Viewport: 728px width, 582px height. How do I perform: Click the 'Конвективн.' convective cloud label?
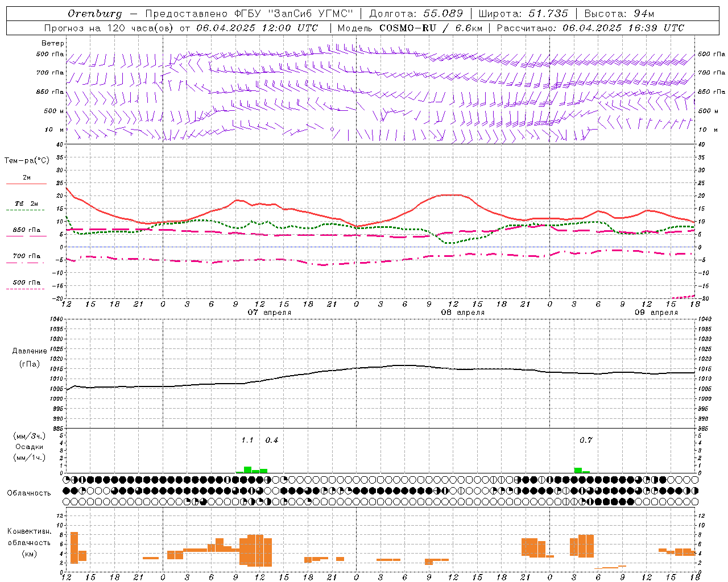(x=30, y=531)
